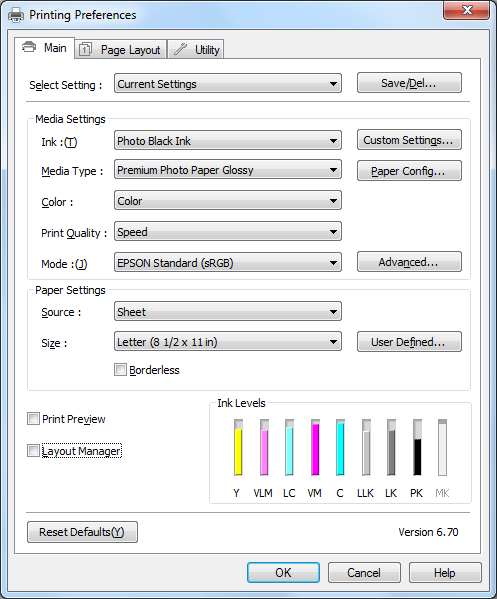Open the Select Setting combo box
The height and width of the screenshot is (599, 497).
click(228, 83)
